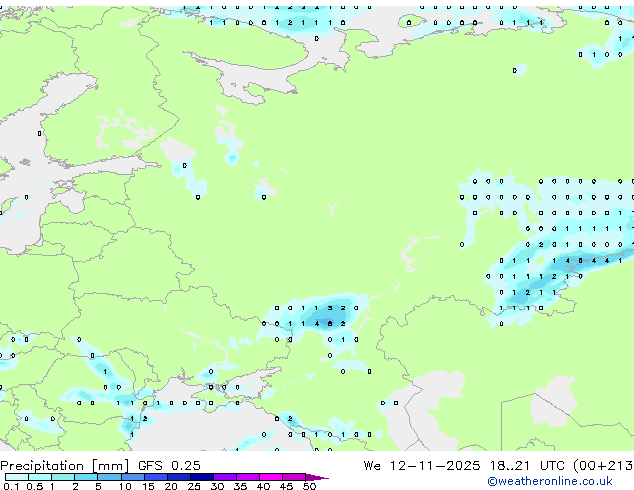
Task: Select the 0.5–1 mm legend color box
Action: point(40,477)
